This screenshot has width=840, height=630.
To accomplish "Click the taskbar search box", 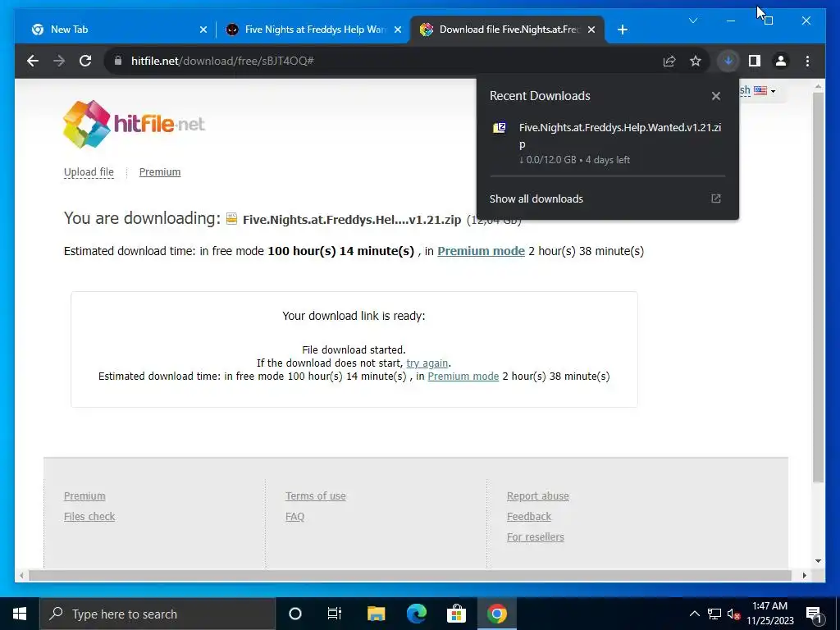I will pyautogui.click(x=157, y=614).
